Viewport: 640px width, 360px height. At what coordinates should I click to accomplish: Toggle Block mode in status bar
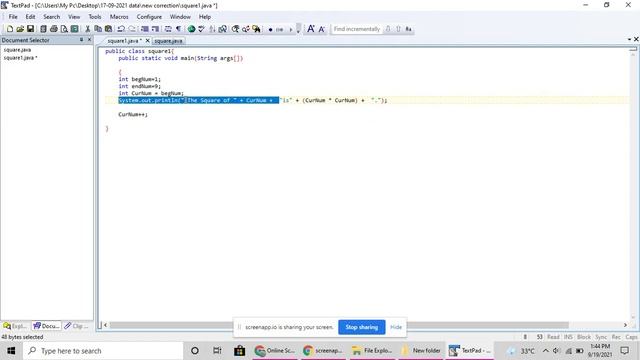[584, 337]
